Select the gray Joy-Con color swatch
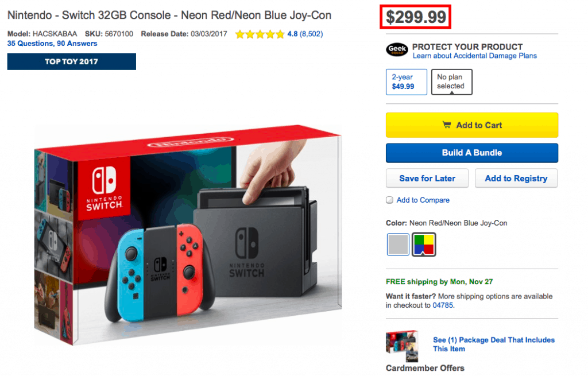 [x=398, y=244]
